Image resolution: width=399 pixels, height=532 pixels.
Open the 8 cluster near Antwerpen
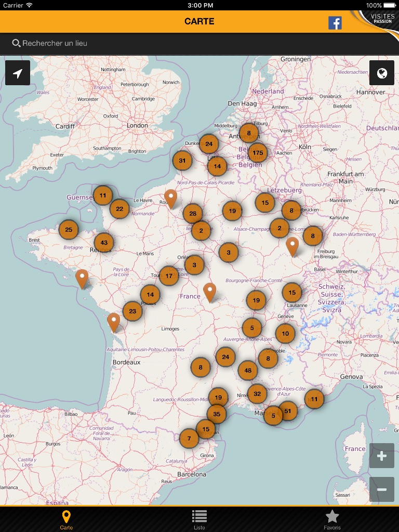point(249,132)
